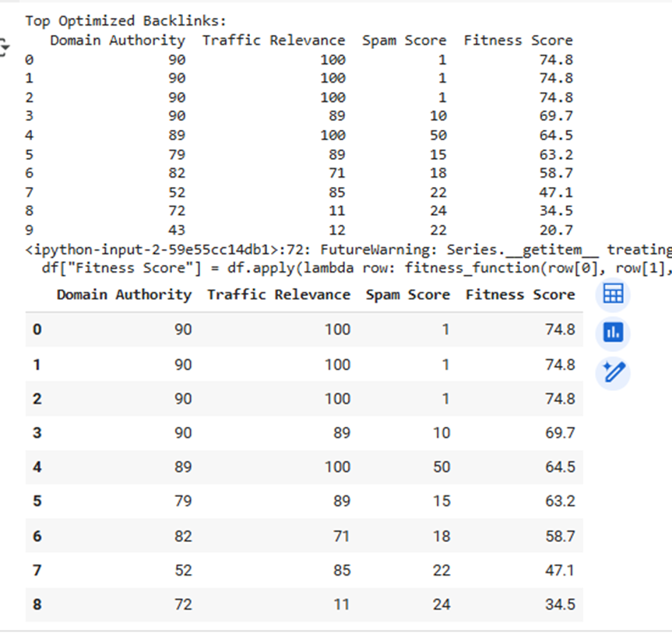Select the spam score 50 cell in table
Viewport: 672px width, 634px height.
[442, 467]
